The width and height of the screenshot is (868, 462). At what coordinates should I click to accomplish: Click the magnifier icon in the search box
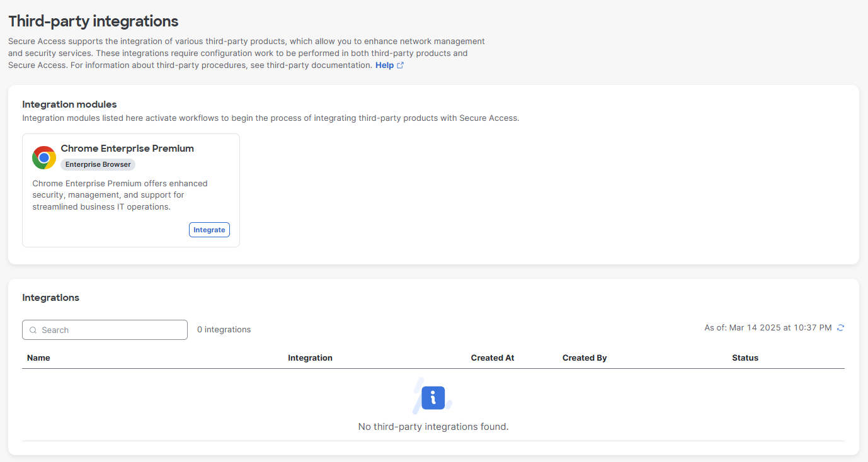click(x=33, y=330)
